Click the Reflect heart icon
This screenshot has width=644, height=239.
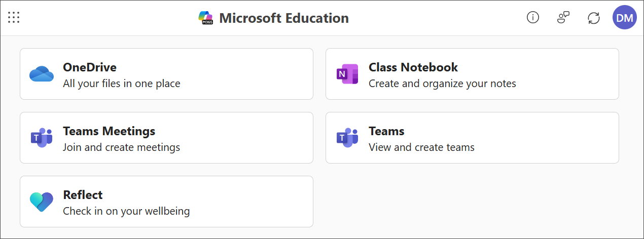[42, 202]
